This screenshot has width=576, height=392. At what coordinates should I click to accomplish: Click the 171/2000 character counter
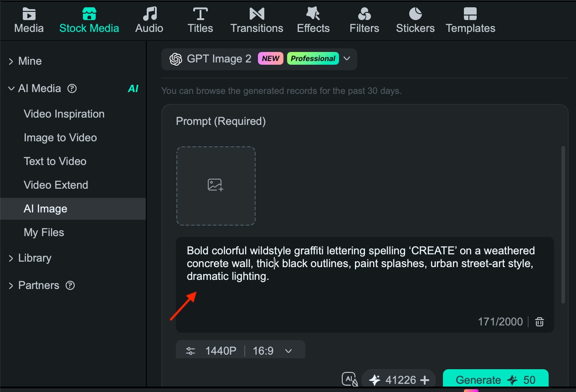pos(500,322)
